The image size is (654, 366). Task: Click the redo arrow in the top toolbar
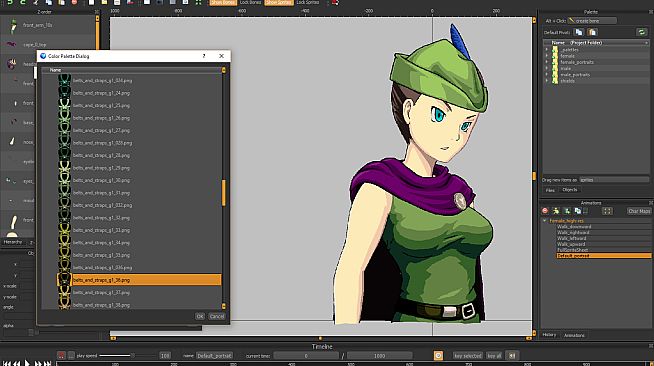23,2
